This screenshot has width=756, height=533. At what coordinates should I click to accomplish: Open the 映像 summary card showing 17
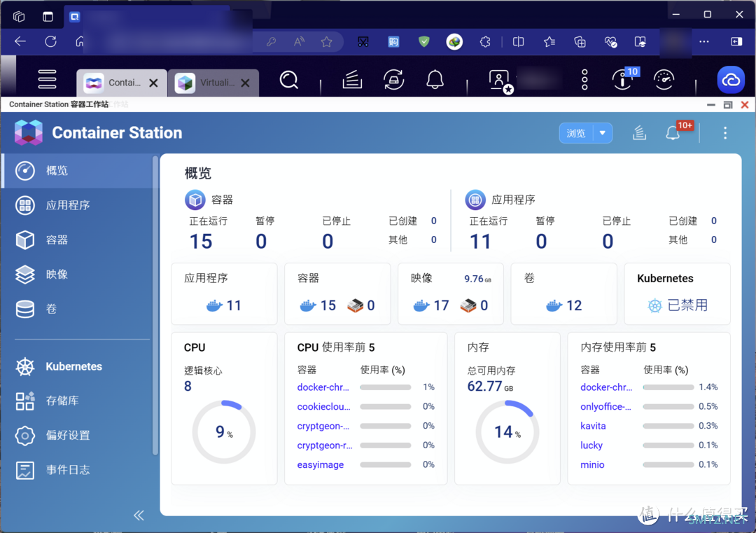pos(451,293)
